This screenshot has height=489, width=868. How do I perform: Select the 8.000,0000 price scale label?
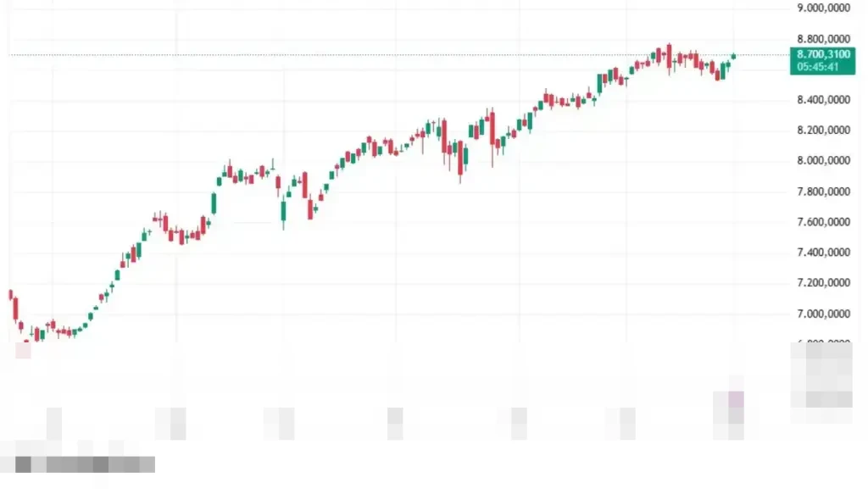[824, 161]
